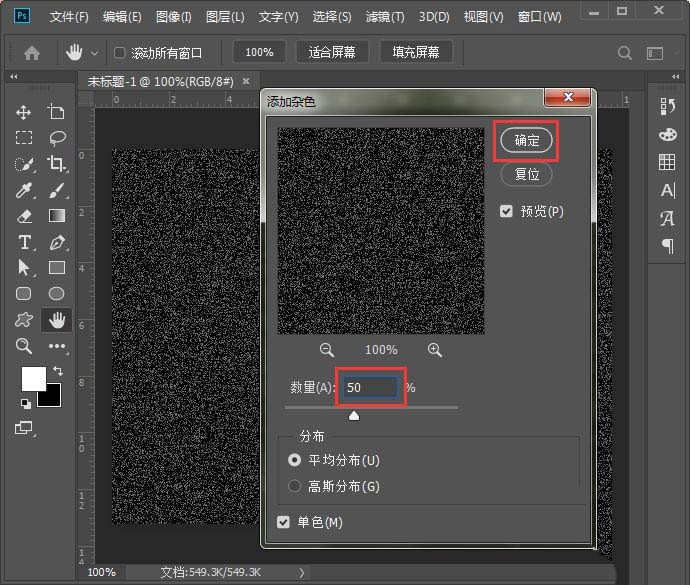Viewport: 690px width, 585px height.
Task: Select the Zoom tool in toolbar
Action: 24,346
